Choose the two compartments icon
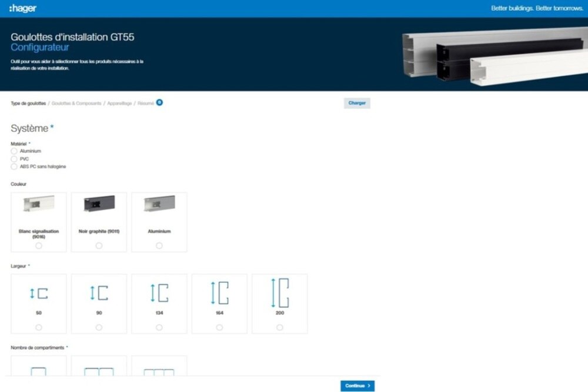Viewport: 588px width, 392px height. click(99, 371)
